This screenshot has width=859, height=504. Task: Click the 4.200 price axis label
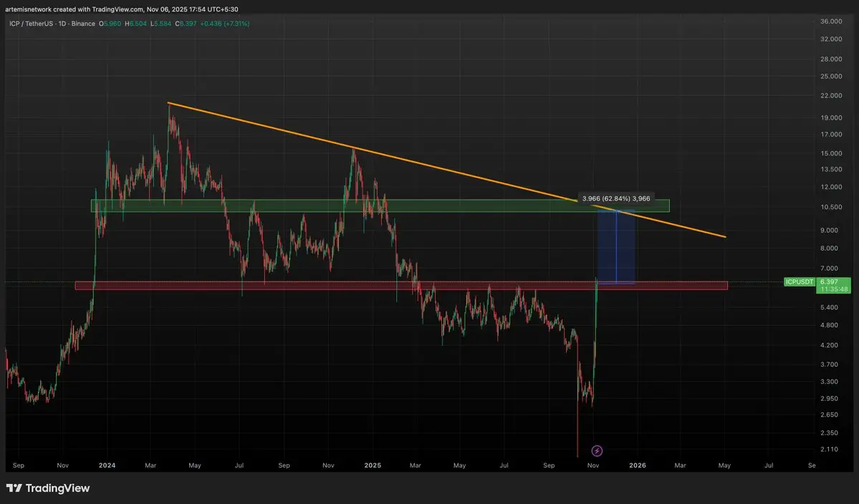coord(829,345)
